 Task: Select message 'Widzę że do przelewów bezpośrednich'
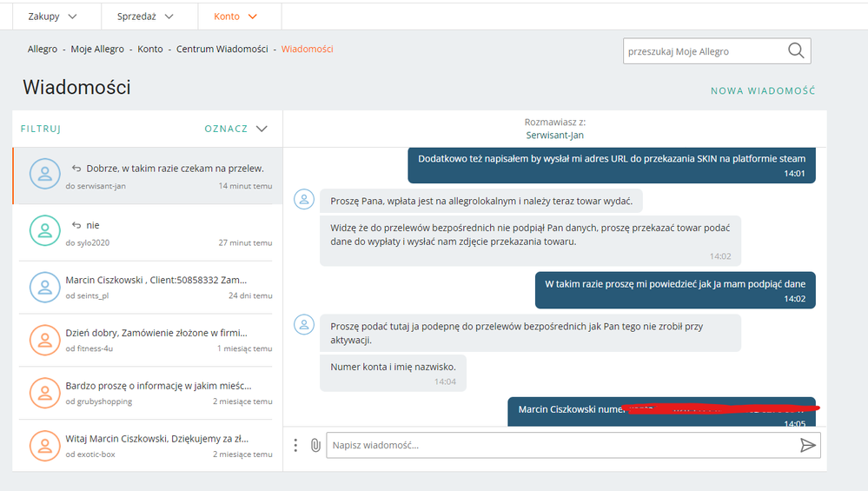[530, 241]
